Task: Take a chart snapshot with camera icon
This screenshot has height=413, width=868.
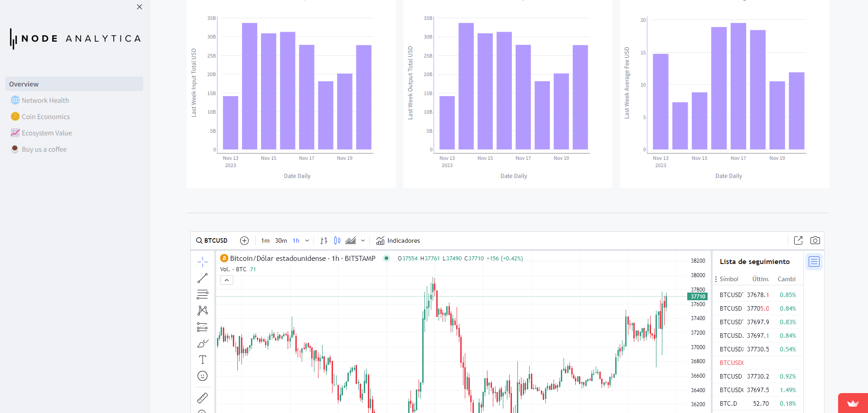Action: pos(815,240)
